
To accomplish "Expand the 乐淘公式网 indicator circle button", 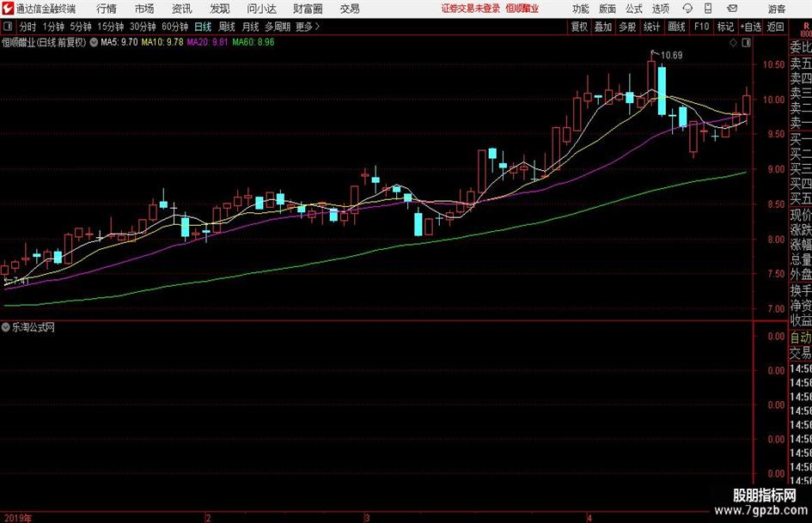I will [x=6, y=327].
